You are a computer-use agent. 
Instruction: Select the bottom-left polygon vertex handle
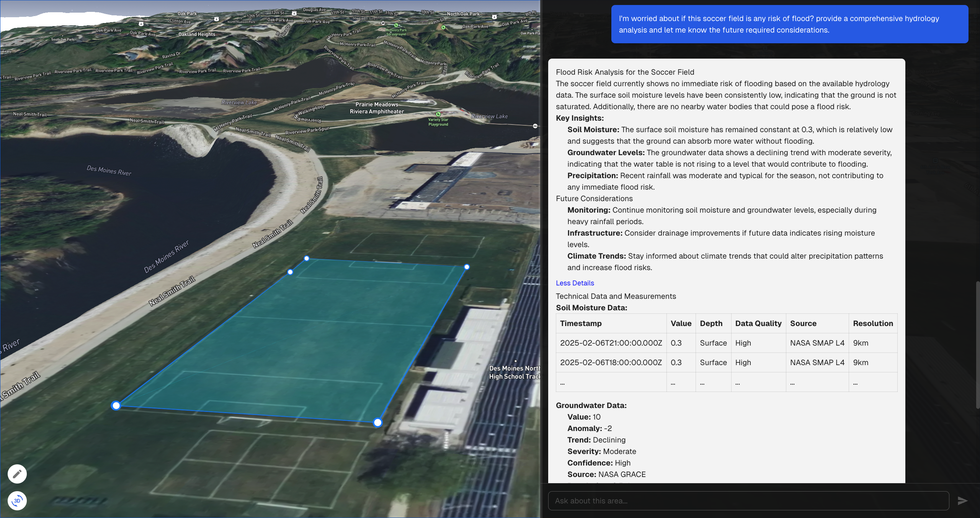[116, 405]
